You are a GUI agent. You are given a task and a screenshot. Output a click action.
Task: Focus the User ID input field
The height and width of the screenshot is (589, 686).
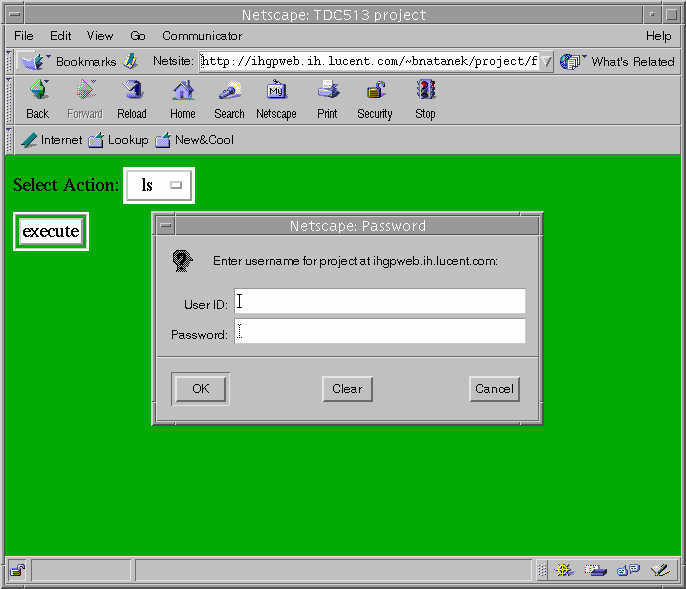(x=380, y=301)
